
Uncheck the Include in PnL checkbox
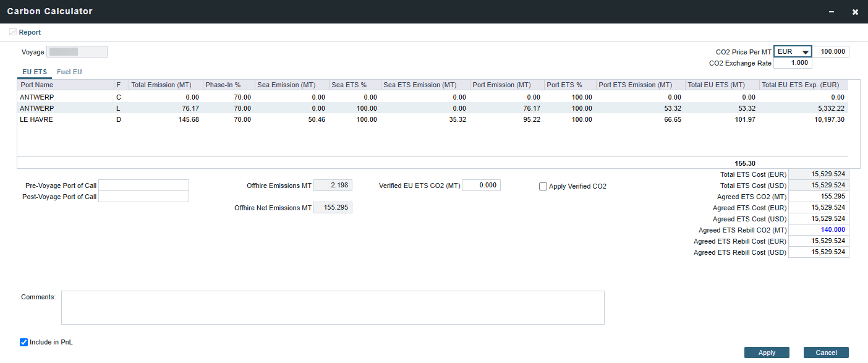click(24, 342)
